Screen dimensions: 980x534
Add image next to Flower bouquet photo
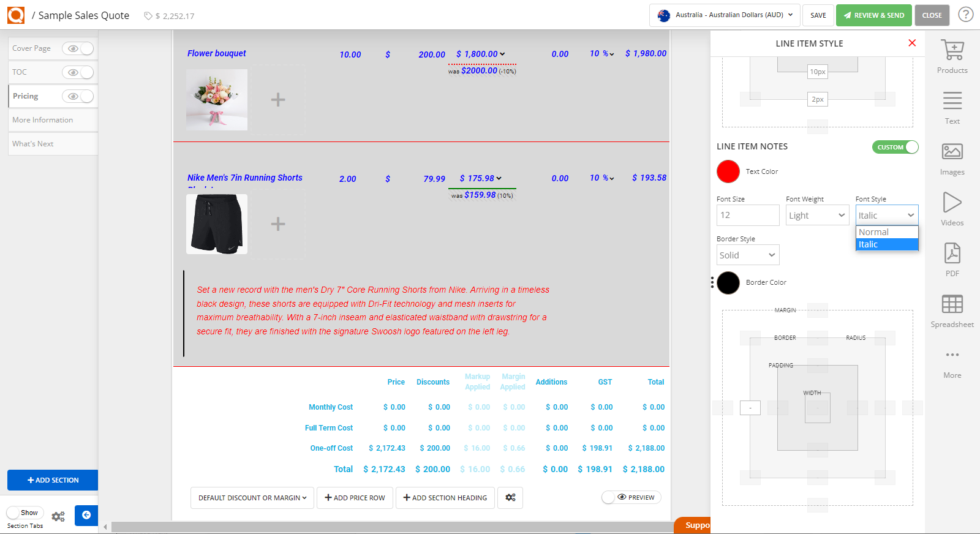point(278,100)
